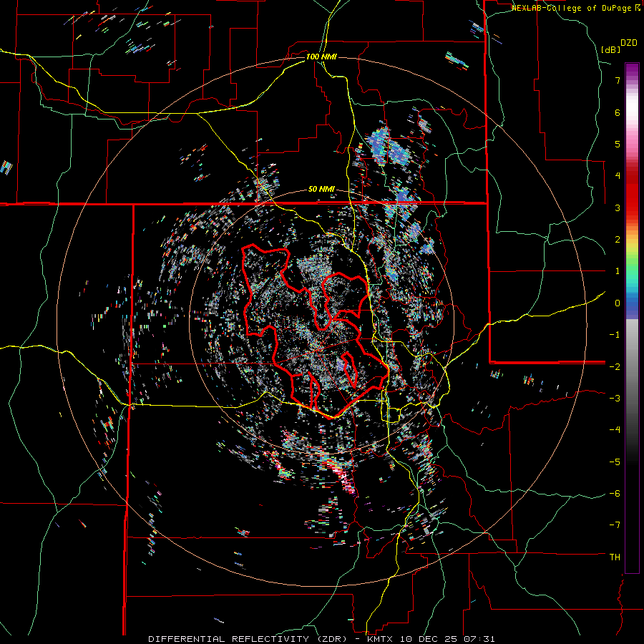Click the DZD product label
Viewport: 644px width, 644px height.
coord(629,43)
